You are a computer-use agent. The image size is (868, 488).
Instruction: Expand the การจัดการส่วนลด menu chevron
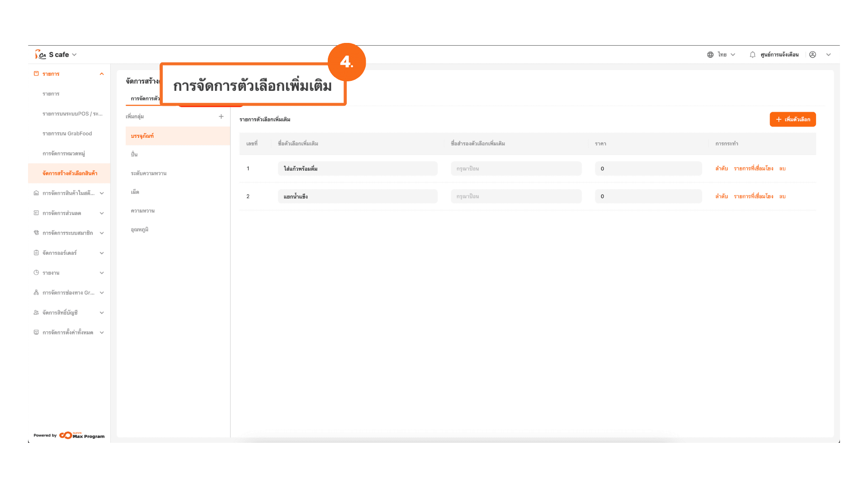pos(102,213)
